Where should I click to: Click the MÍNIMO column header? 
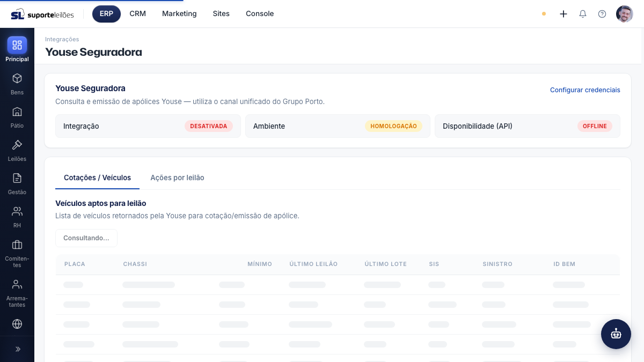[x=260, y=264]
